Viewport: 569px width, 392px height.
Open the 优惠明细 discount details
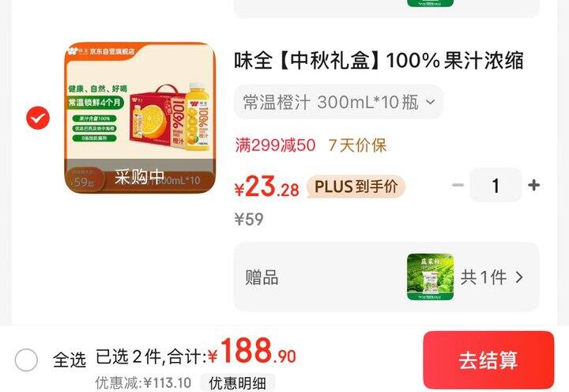(x=237, y=383)
